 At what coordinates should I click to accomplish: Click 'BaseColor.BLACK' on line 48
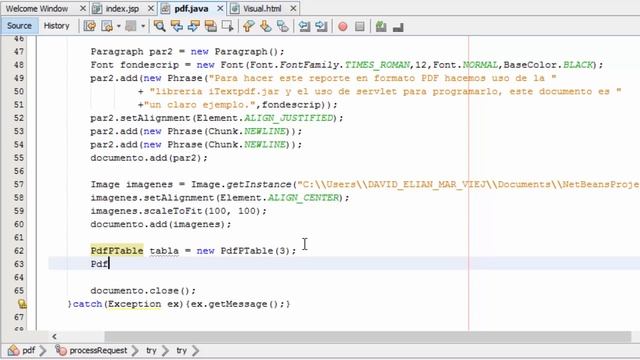548,65
